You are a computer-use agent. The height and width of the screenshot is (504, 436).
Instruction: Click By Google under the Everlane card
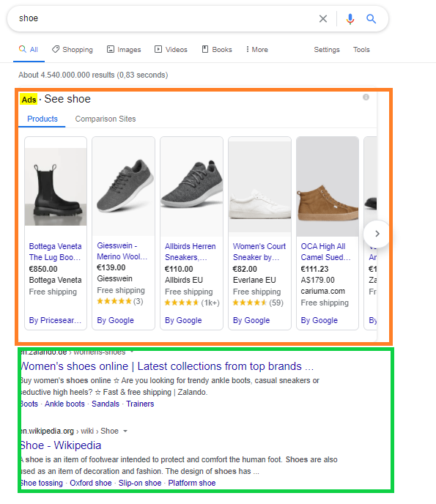tap(251, 320)
